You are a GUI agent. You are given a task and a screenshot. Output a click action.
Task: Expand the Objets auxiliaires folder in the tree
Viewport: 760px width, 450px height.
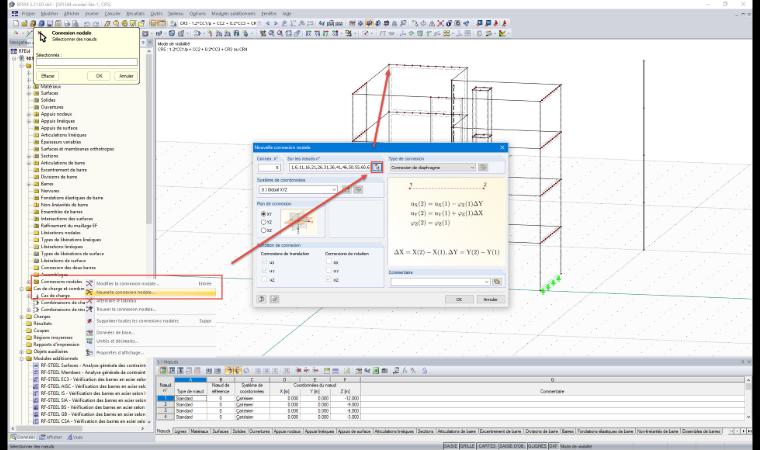21,352
